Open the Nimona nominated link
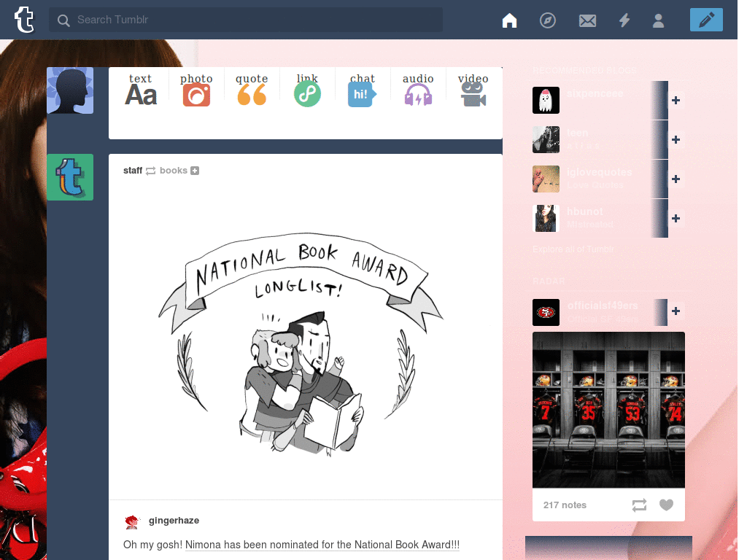The image size is (747, 560). 322,545
